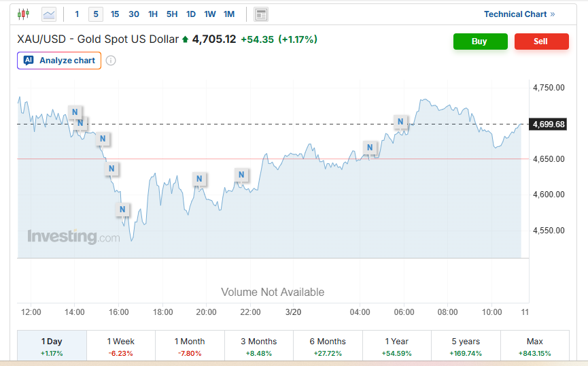This screenshot has height=366, width=588.
Task: Select the 15 minute interval
Action: pyautogui.click(x=115, y=14)
